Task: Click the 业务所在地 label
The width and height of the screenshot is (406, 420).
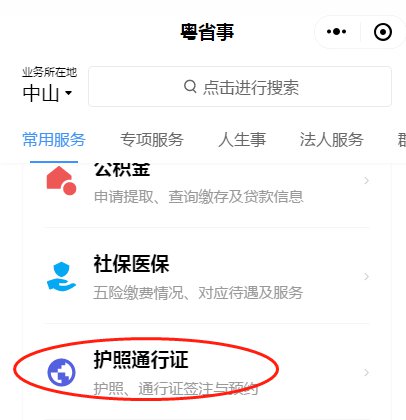Action: click(x=50, y=72)
